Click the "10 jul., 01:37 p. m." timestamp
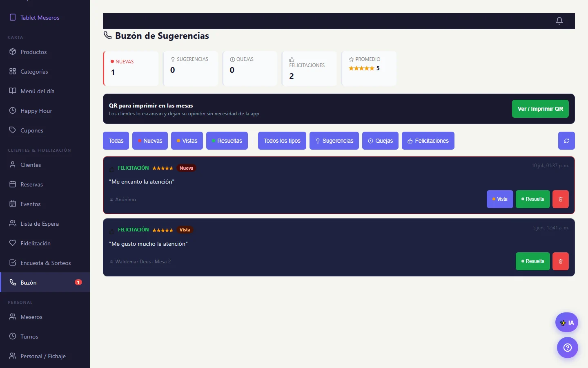This screenshot has width=588, height=368. [x=550, y=166]
